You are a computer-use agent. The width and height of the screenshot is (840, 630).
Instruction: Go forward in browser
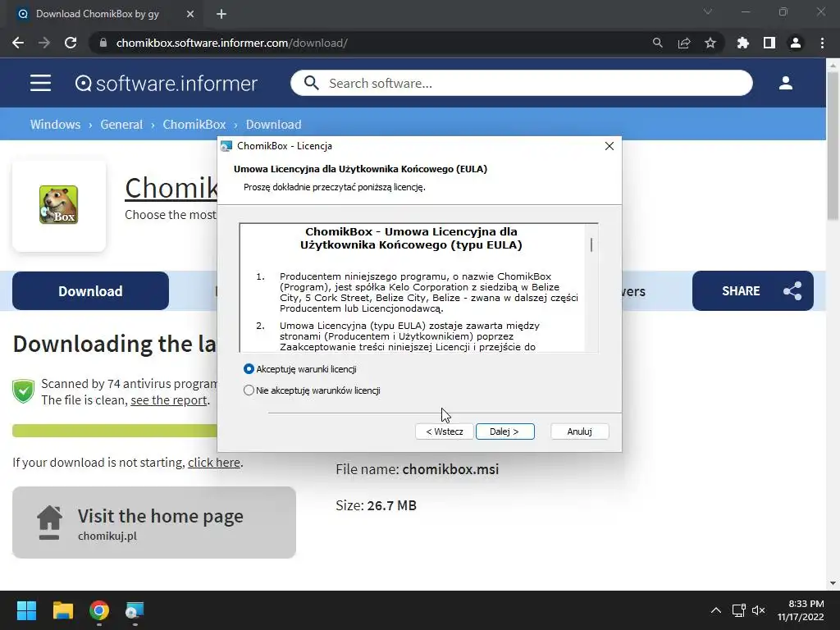tap(44, 43)
